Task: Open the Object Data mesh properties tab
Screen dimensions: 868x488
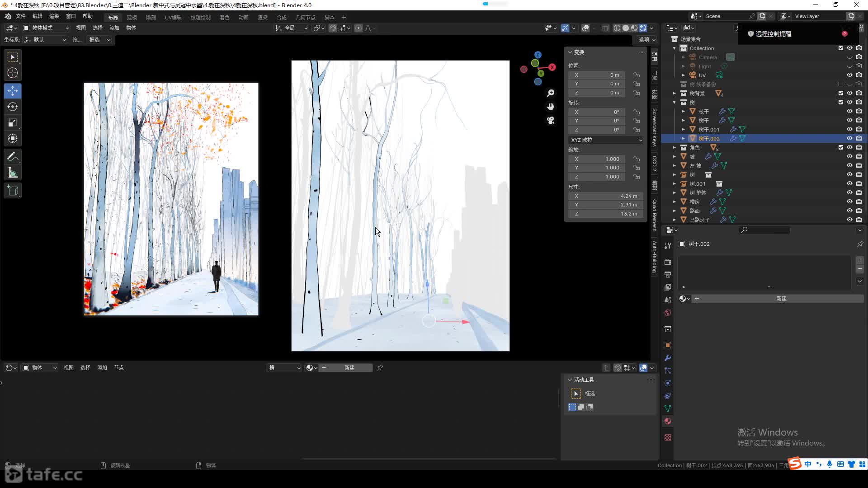Action: [x=668, y=408]
